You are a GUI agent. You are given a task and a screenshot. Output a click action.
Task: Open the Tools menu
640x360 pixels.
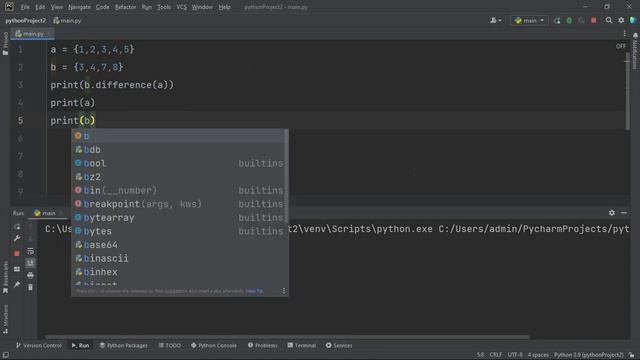(164, 7)
